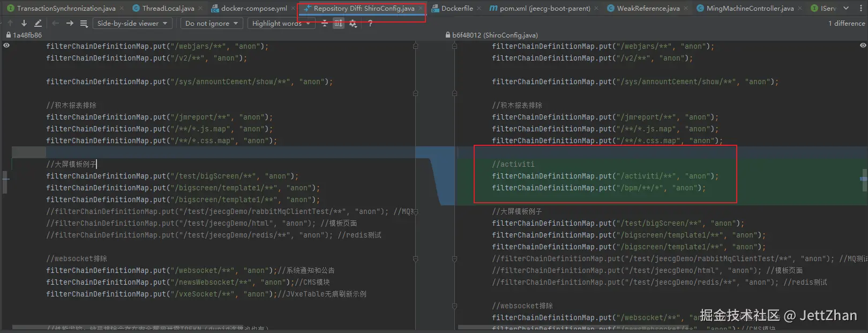This screenshot has width=868, height=333.
Task: Jump to next difference arrow
Action: point(24,23)
